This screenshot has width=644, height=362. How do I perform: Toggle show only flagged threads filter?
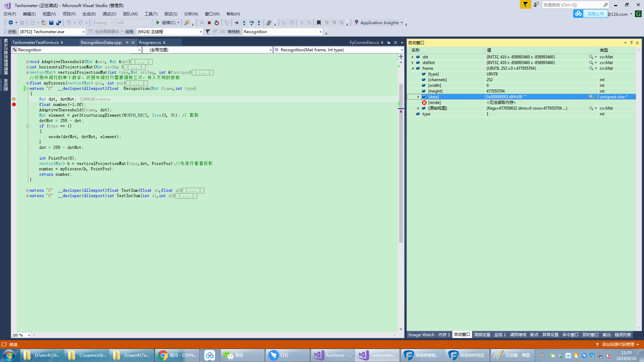point(208,32)
